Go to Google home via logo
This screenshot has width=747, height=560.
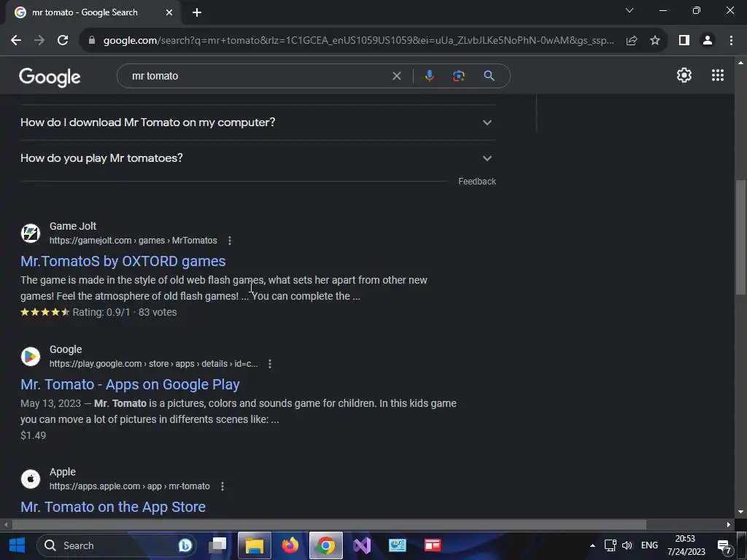(50, 77)
